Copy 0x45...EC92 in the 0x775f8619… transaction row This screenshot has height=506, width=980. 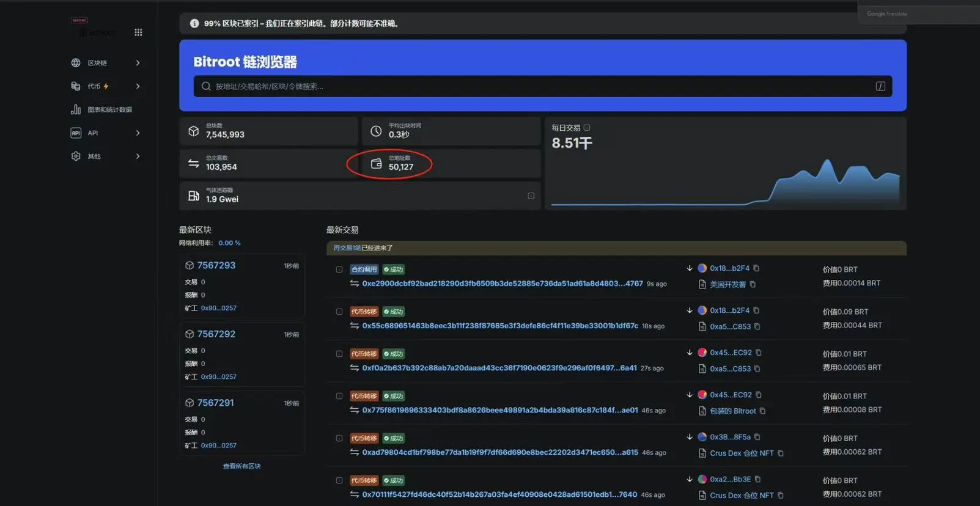[759, 395]
